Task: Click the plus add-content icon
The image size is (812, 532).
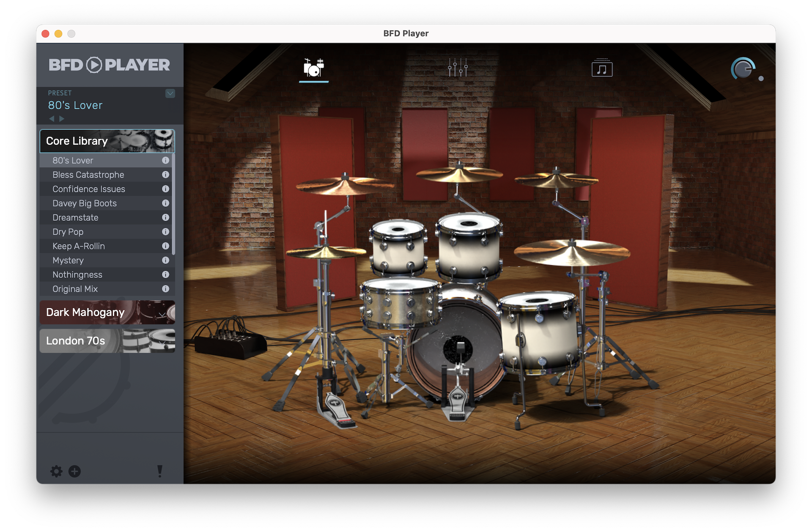Action: point(75,471)
